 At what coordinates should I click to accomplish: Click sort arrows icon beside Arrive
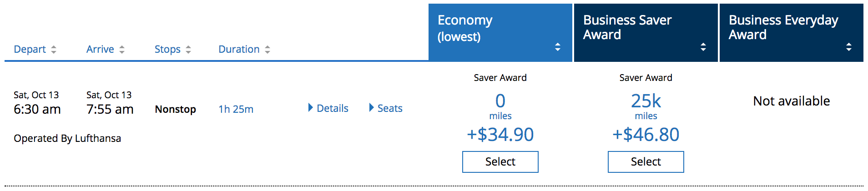click(x=122, y=50)
